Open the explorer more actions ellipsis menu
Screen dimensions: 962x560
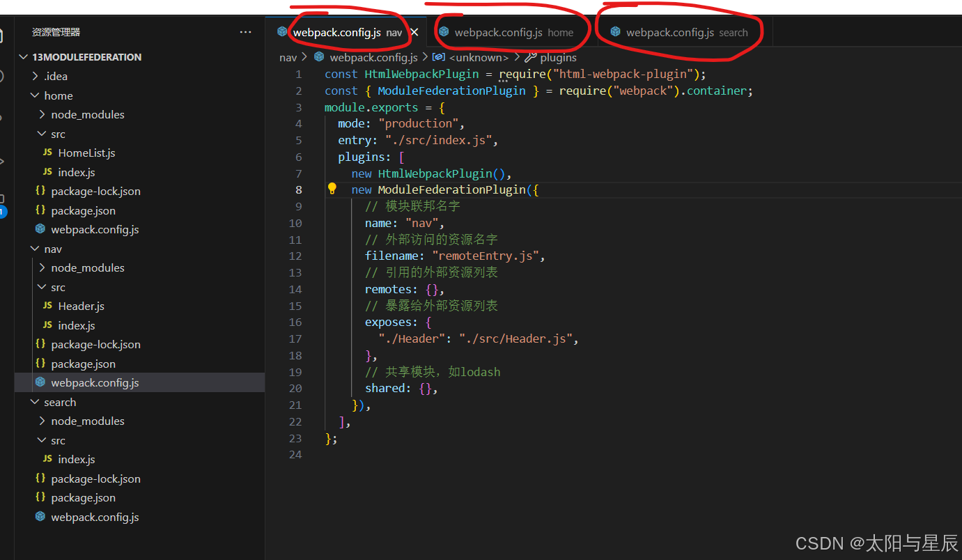point(245,32)
